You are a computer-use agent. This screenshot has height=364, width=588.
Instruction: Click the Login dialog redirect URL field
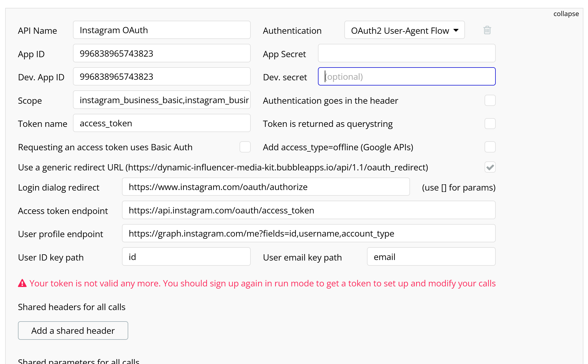(266, 187)
